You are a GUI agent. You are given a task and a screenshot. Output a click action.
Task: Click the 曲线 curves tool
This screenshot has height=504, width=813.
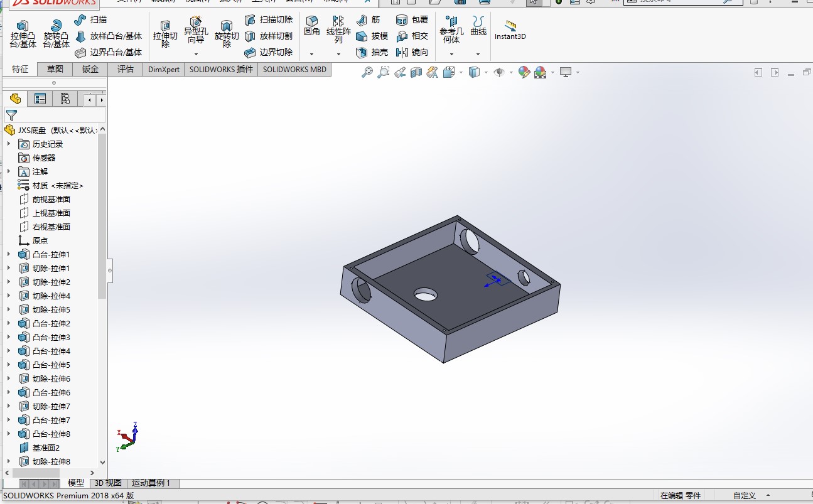[x=478, y=26]
